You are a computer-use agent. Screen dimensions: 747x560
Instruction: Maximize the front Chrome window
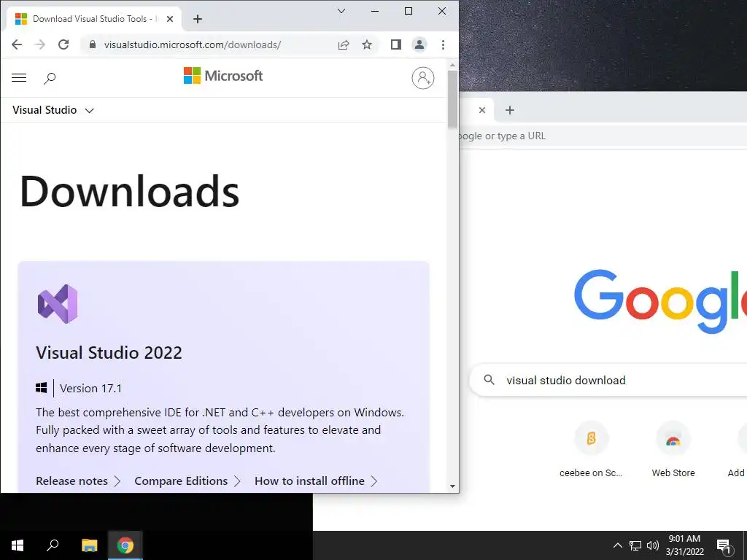pyautogui.click(x=409, y=11)
